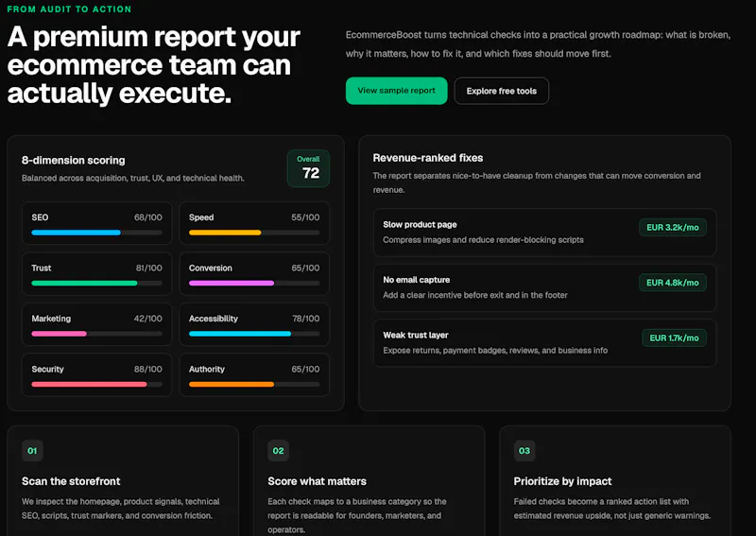Image resolution: width=756 pixels, height=536 pixels.
Task: Click the EUR 1.7k/mo badge
Action: point(674,338)
